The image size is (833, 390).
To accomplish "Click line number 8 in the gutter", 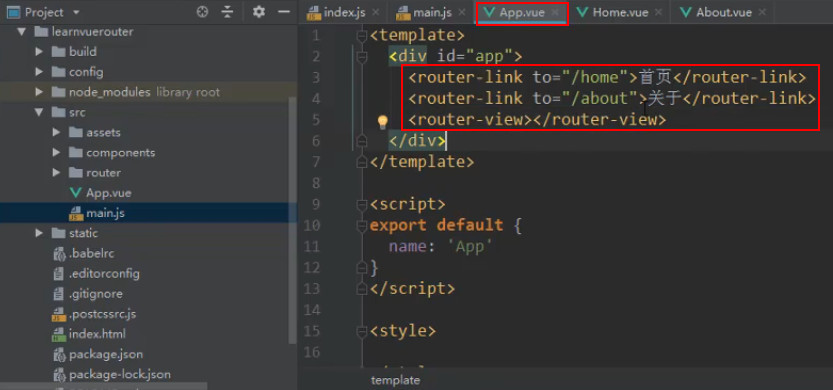I will click(316, 183).
